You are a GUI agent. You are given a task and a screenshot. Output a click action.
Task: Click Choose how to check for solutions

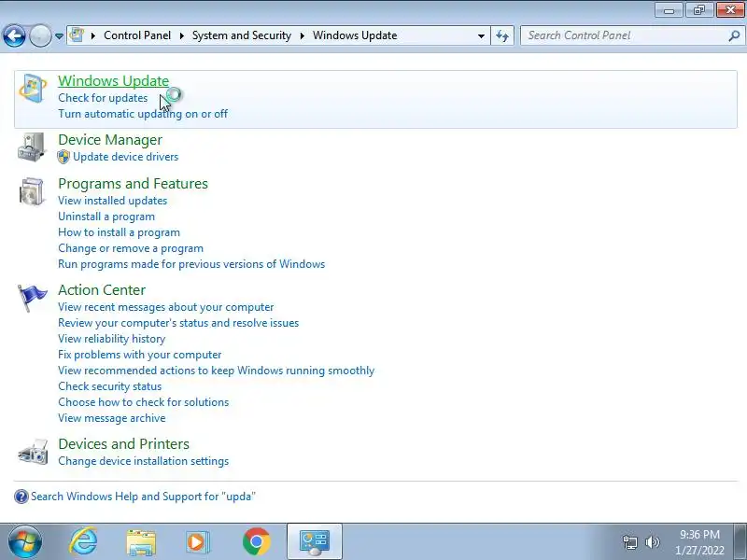144,402
